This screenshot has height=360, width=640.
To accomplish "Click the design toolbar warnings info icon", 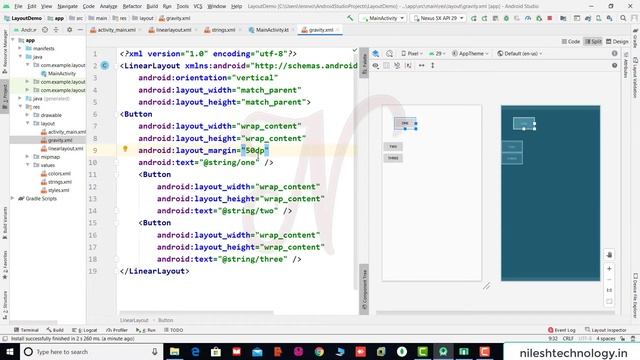I will pyautogui.click(x=614, y=53).
